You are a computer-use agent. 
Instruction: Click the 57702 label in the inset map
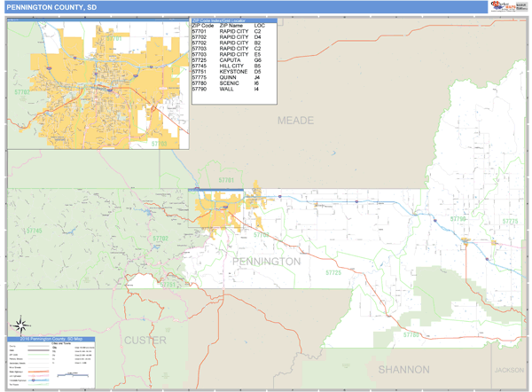[x=22, y=92]
